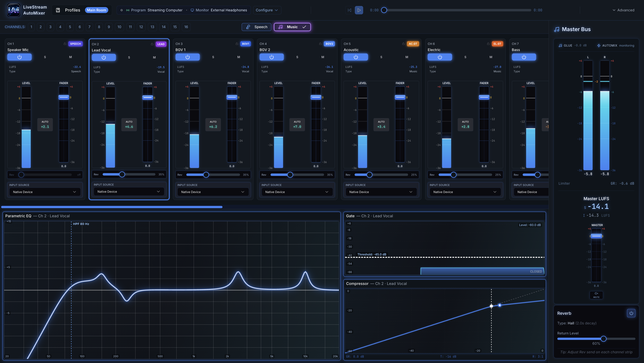
Task: Open Input Source dropdown for BGV 2
Action: (x=297, y=192)
